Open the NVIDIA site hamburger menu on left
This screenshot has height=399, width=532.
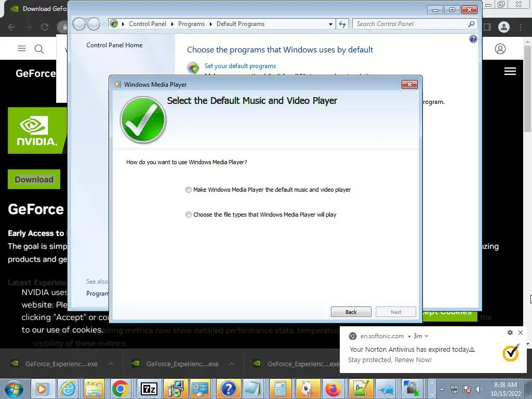pyautogui.click(x=22, y=48)
